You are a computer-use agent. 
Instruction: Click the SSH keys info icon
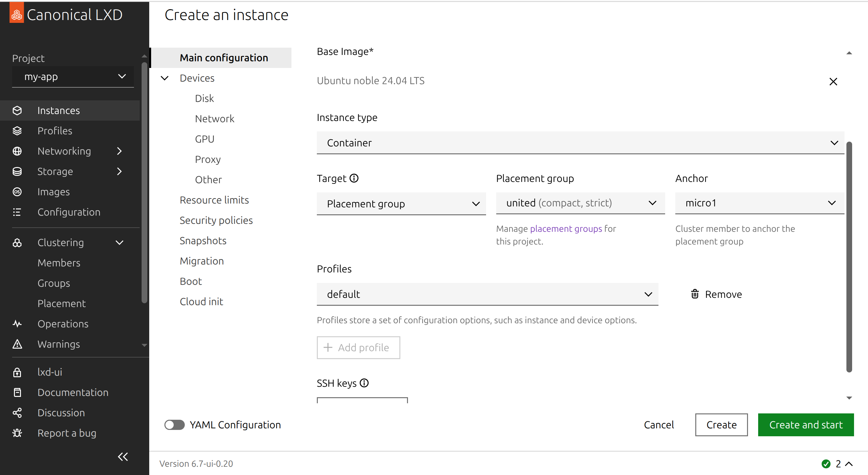(364, 383)
